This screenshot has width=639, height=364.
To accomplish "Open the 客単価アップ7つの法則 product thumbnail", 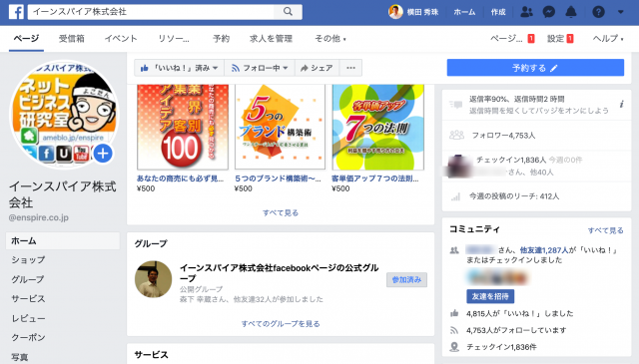I will coord(377,127).
